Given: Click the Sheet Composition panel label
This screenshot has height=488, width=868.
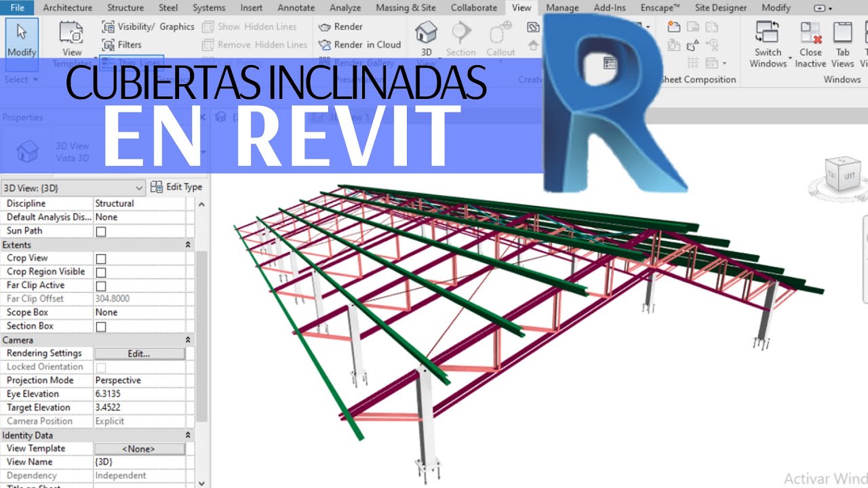Looking at the screenshot, I should [x=698, y=79].
